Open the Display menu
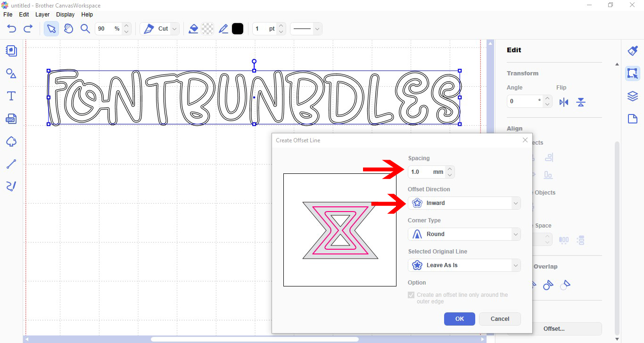This screenshot has height=343, width=644. tap(66, 15)
